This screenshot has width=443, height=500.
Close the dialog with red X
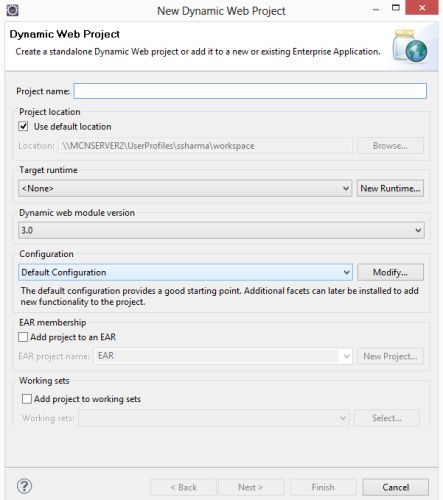coord(422,8)
